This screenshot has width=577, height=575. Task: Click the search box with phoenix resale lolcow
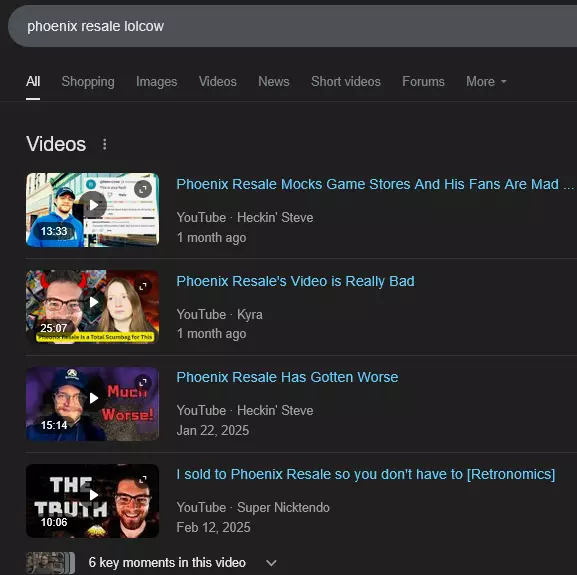point(292,26)
